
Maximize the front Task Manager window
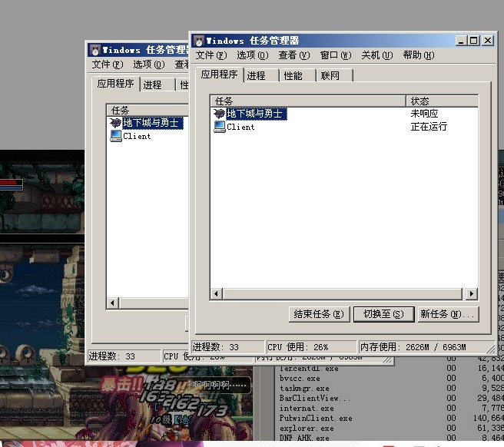[474, 41]
